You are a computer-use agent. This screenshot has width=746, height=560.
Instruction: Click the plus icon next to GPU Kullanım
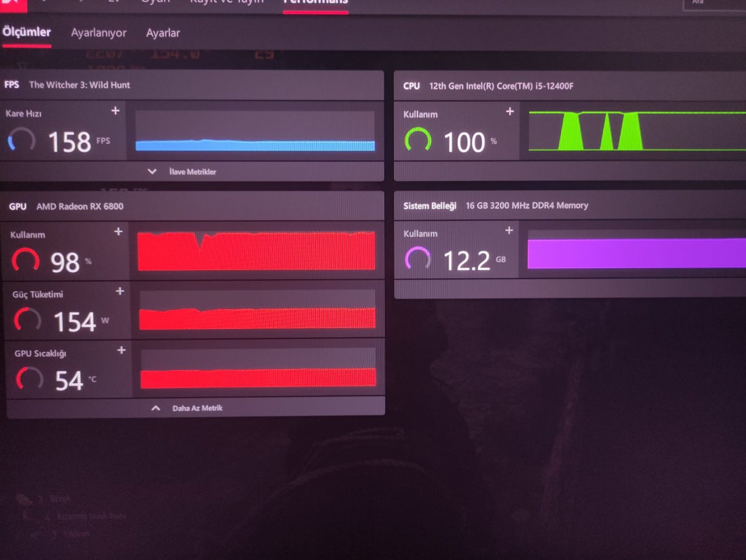[x=118, y=231]
